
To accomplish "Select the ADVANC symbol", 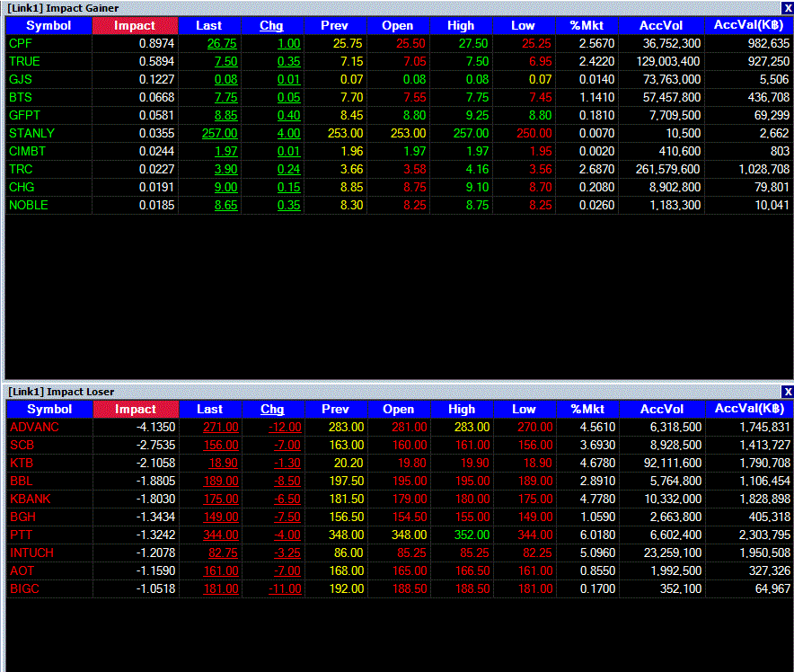I will (34, 428).
